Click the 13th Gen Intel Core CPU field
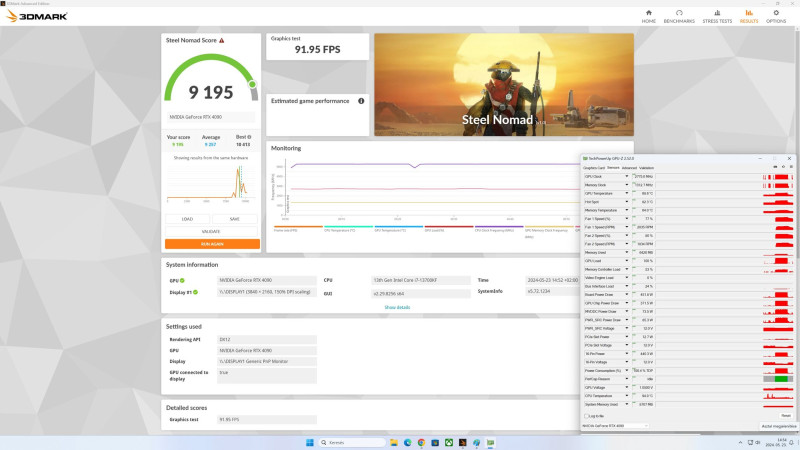This screenshot has height=450, width=800. point(421,280)
